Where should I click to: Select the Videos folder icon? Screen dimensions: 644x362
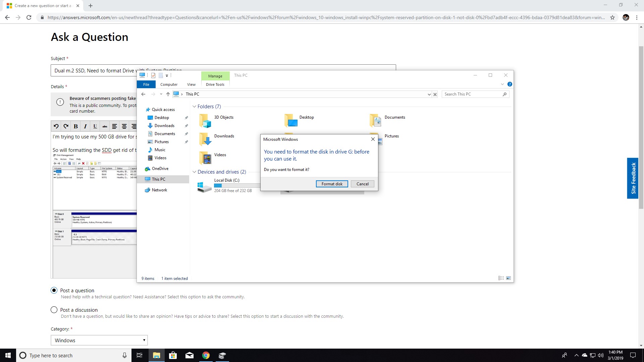(x=205, y=158)
